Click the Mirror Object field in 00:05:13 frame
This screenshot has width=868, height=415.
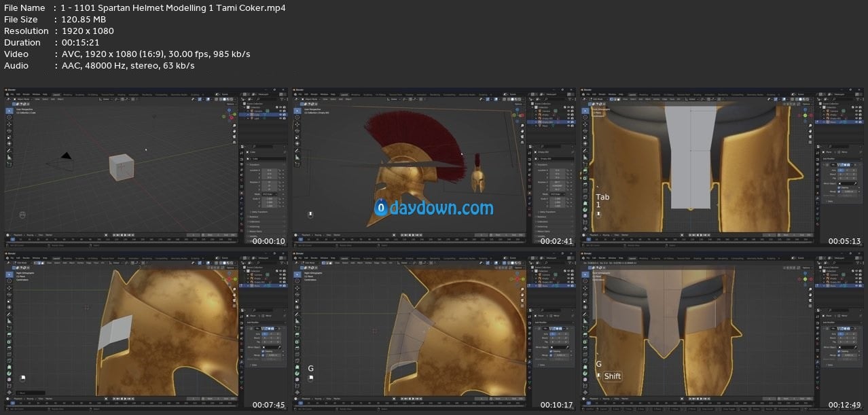[x=847, y=183]
